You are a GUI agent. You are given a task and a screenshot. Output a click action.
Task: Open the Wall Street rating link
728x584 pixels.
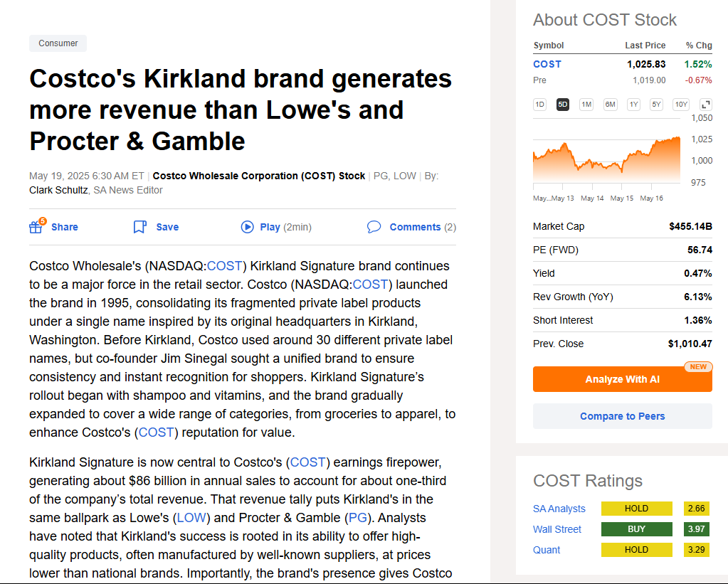tap(557, 529)
